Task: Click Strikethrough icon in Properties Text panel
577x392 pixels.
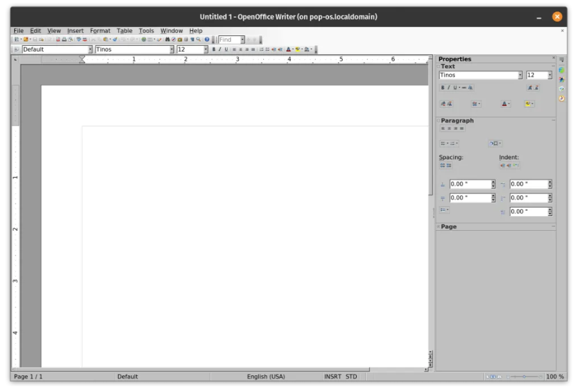Action: point(464,88)
